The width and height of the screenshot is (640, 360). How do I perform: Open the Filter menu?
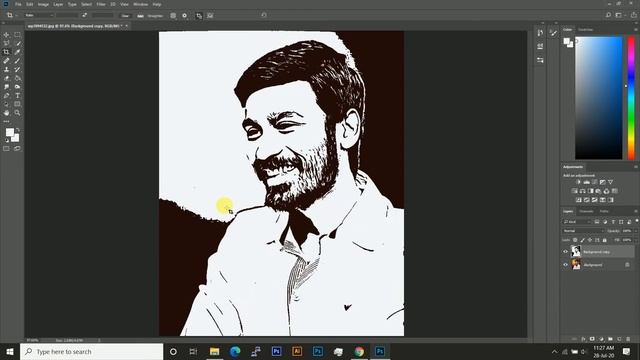[x=101, y=4]
